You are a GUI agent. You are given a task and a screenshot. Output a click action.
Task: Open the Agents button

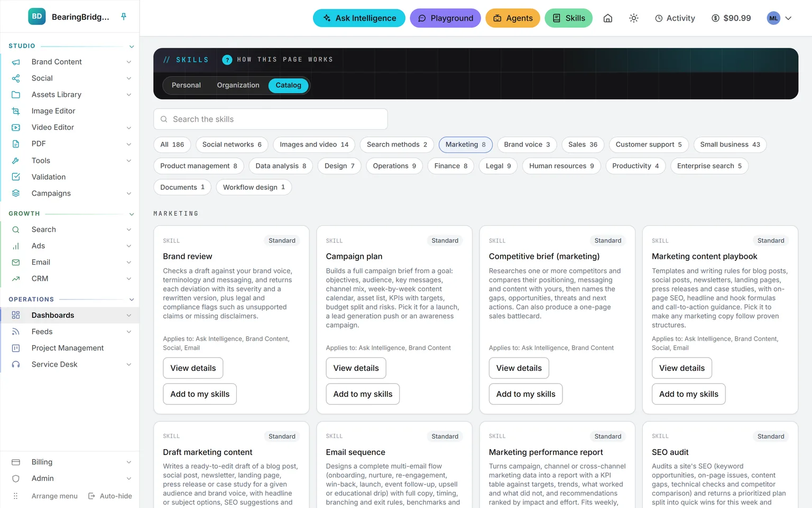(x=513, y=18)
